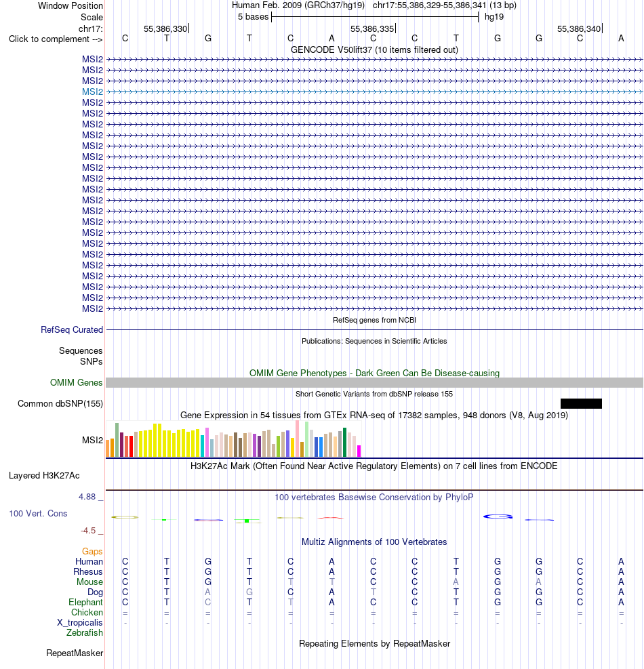The image size is (644, 669).
Task: Select the gray OMIM Genes bar
Action: click(374, 383)
